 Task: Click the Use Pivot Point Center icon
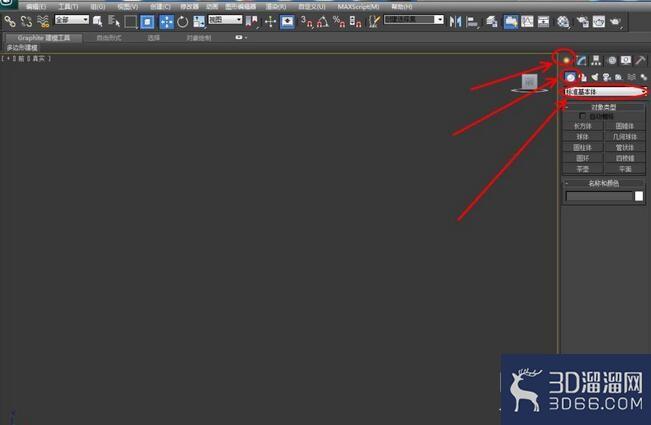(x=252, y=21)
